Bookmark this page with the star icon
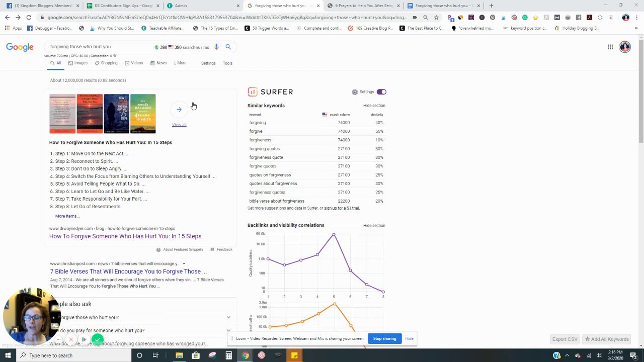 (x=436, y=17)
